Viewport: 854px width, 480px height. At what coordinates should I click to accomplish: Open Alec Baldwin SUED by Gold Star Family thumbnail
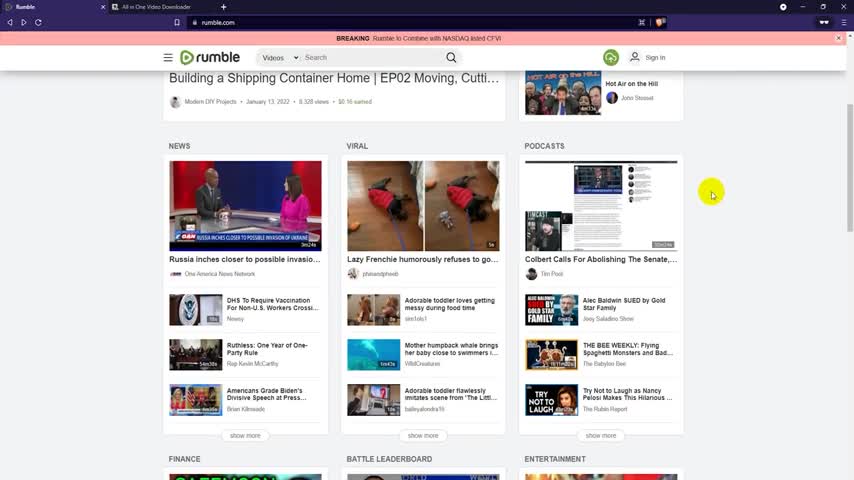pyautogui.click(x=551, y=309)
